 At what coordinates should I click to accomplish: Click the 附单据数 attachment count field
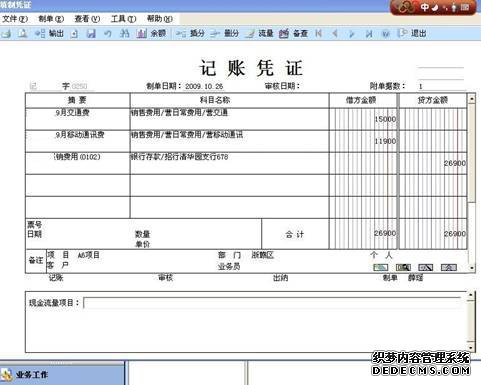coord(441,86)
